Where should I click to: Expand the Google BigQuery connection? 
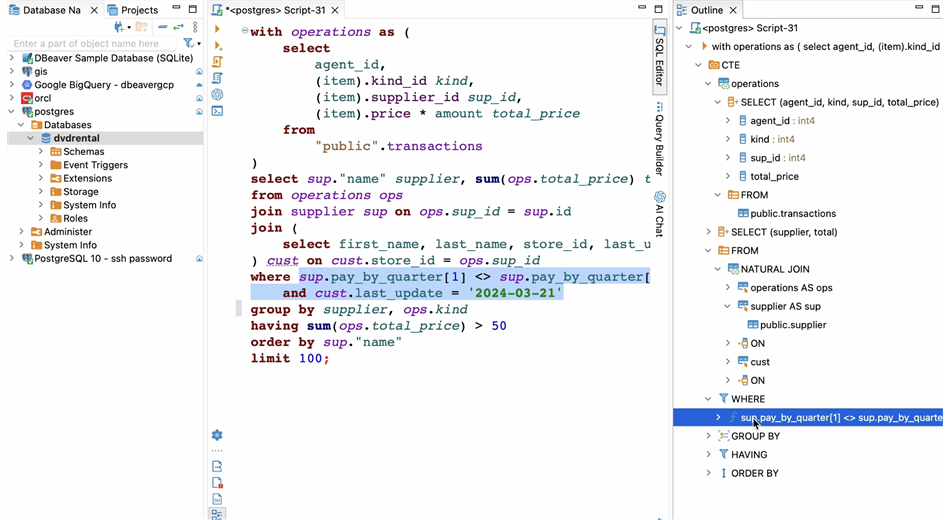(x=12, y=84)
